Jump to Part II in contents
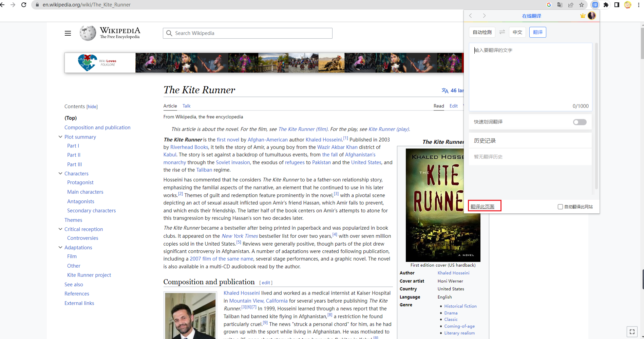 click(x=74, y=155)
